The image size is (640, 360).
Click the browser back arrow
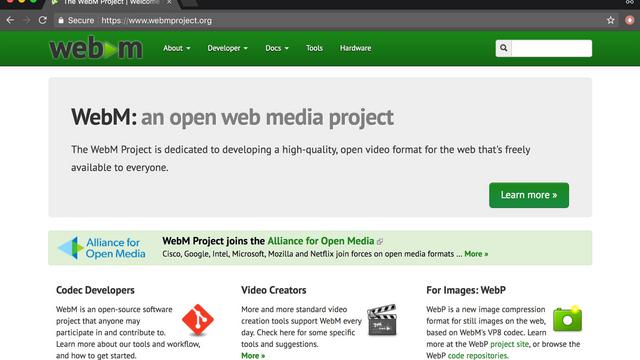[x=10, y=20]
